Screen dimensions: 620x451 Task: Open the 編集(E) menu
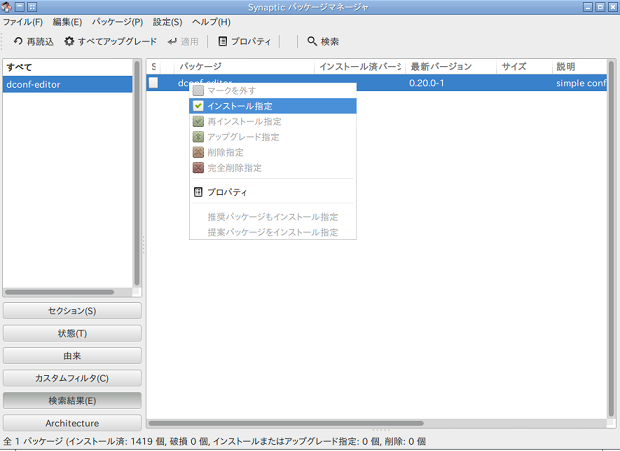pyautogui.click(x=67, y=22)
